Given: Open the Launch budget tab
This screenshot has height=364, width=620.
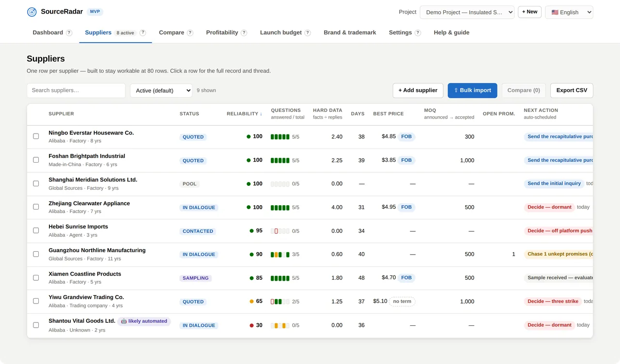Looking at the screenshot, I should [x=281, y=32].
